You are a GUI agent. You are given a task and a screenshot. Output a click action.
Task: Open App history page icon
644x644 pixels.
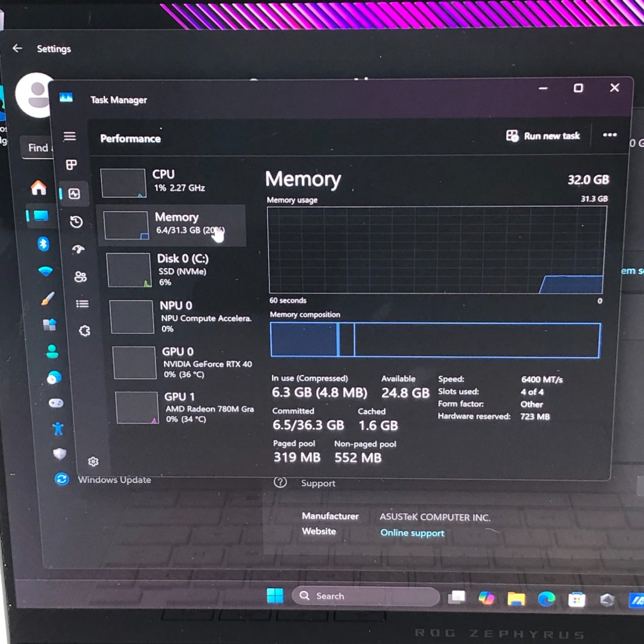click(76, 222)
